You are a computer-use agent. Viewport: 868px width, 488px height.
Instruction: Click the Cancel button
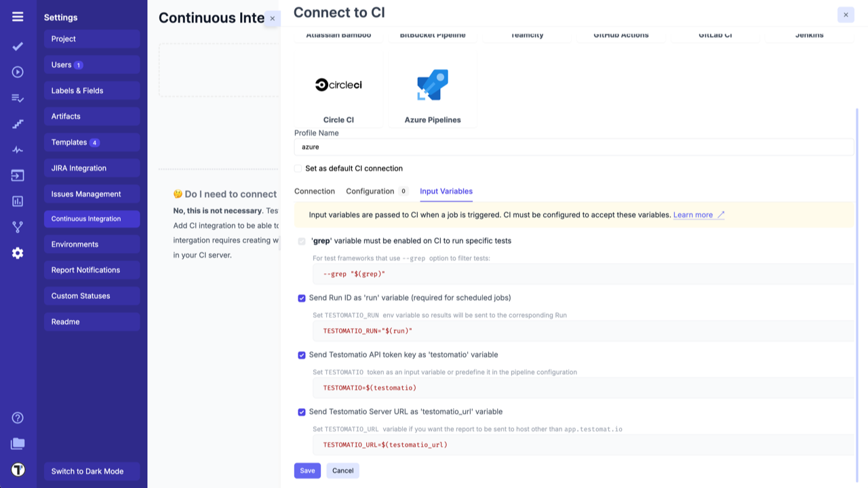click(342, 470)
